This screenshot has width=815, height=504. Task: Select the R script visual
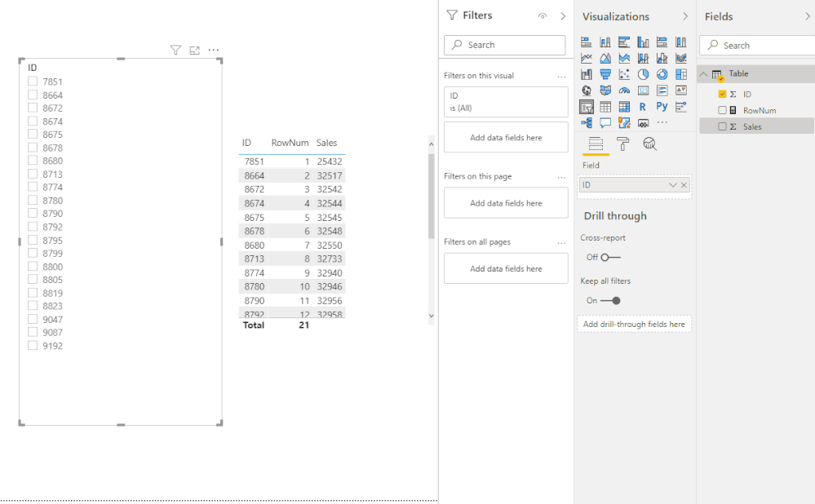[x=643, y=107]
